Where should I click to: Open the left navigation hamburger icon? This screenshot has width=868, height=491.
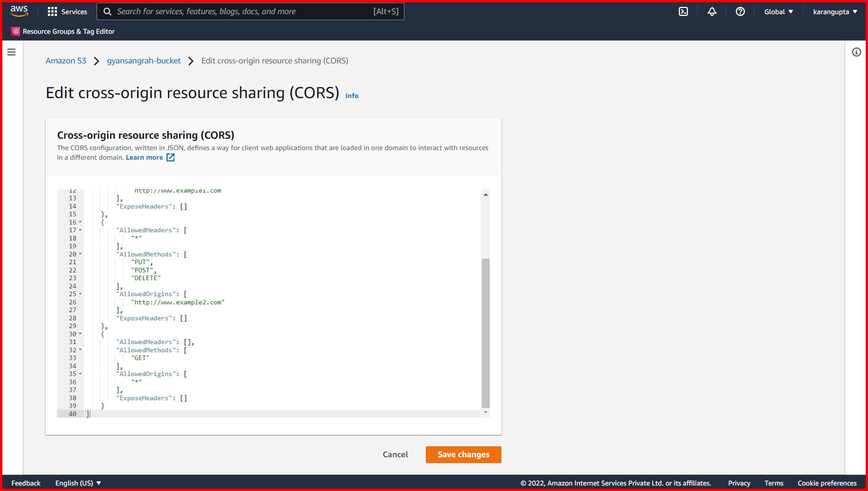click(x=11, y=52)
